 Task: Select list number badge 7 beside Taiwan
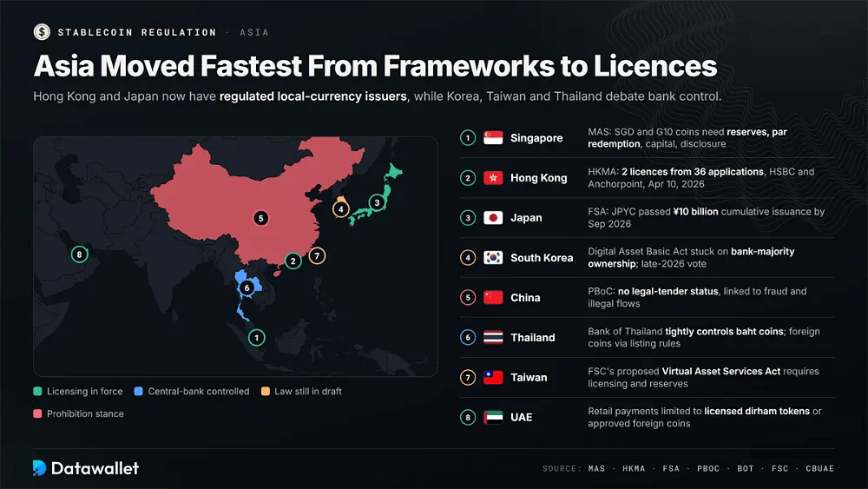pyautogui.click(x=468, y=377)
